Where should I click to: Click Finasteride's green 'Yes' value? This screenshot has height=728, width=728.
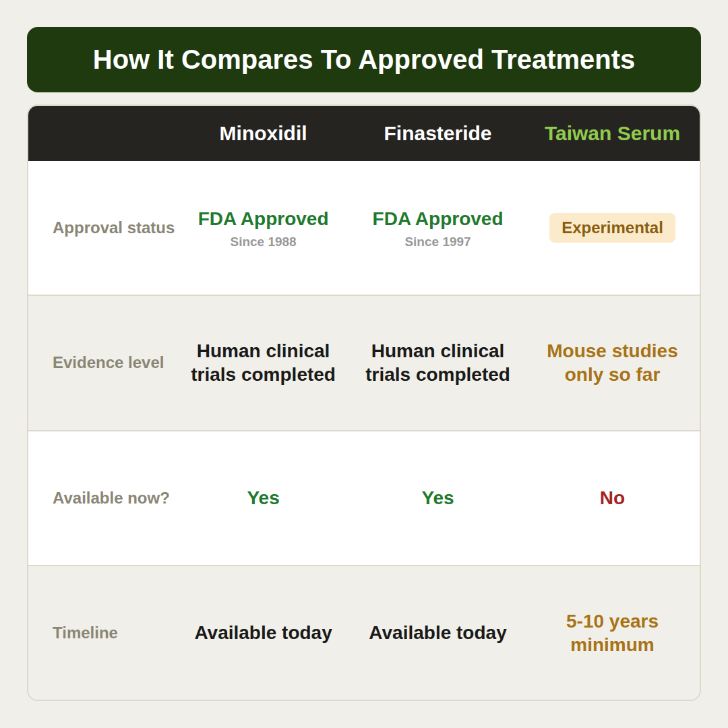pyautogui.click(x=437, y=497)
